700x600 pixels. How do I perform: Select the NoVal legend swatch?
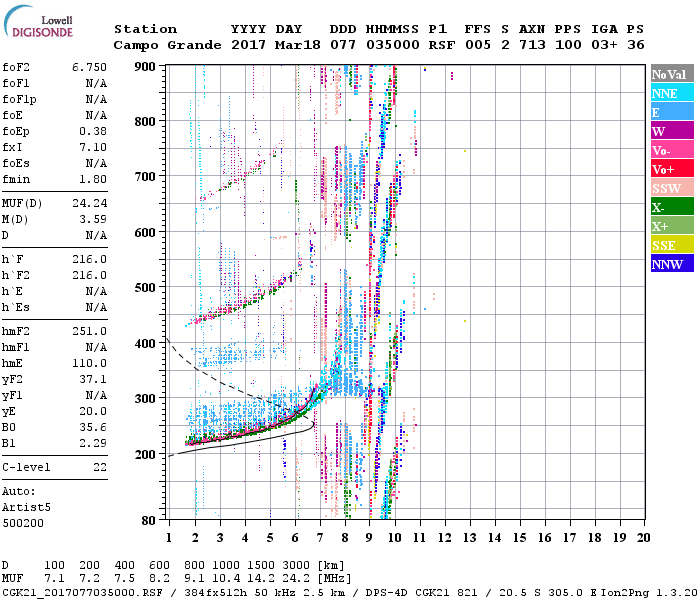(x=671, y=74)
